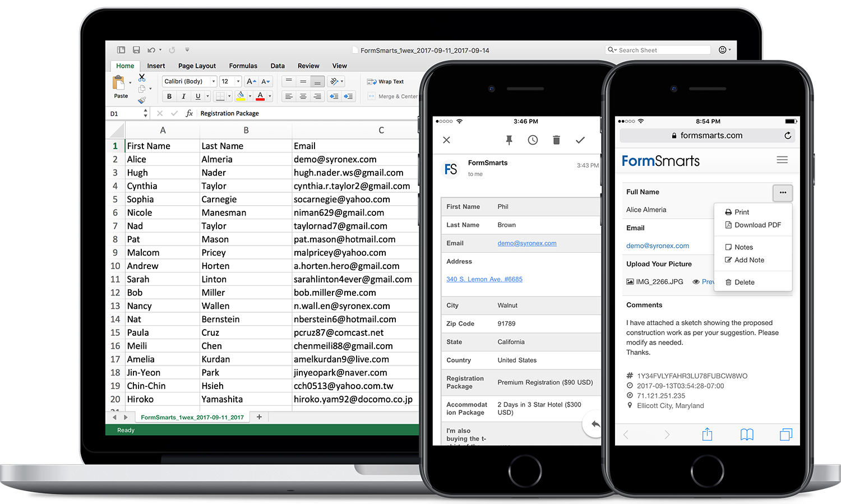
Task: Delete email with trash icon
Action: click(x=556, y=140)
